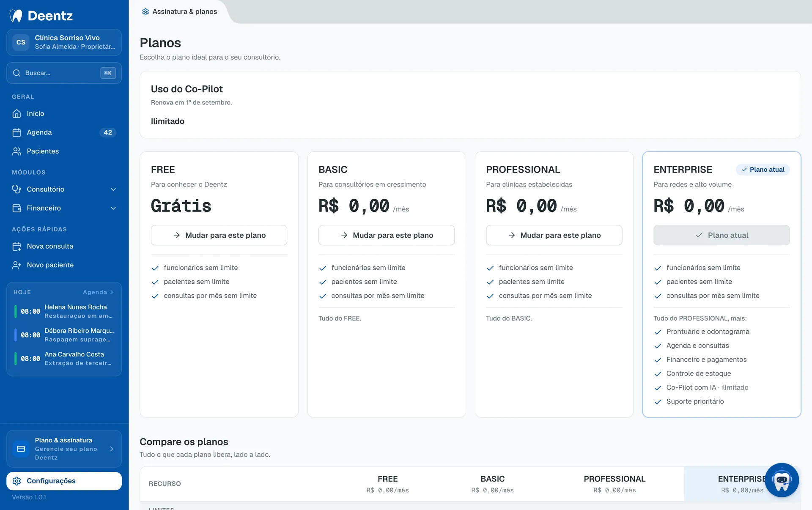This screenshot has height=510, width=812.
Task: Open Pacientes people icon
Action: point(16,151)
